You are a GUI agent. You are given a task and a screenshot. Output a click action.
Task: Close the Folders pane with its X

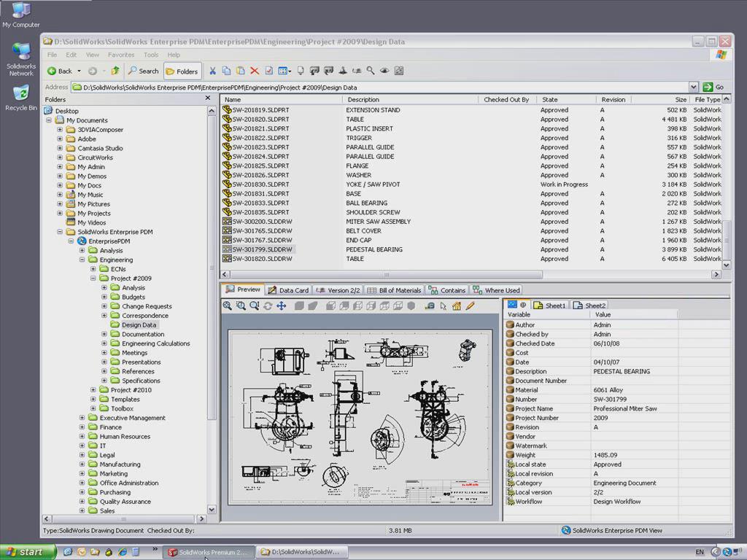click(x=208, y=98)
